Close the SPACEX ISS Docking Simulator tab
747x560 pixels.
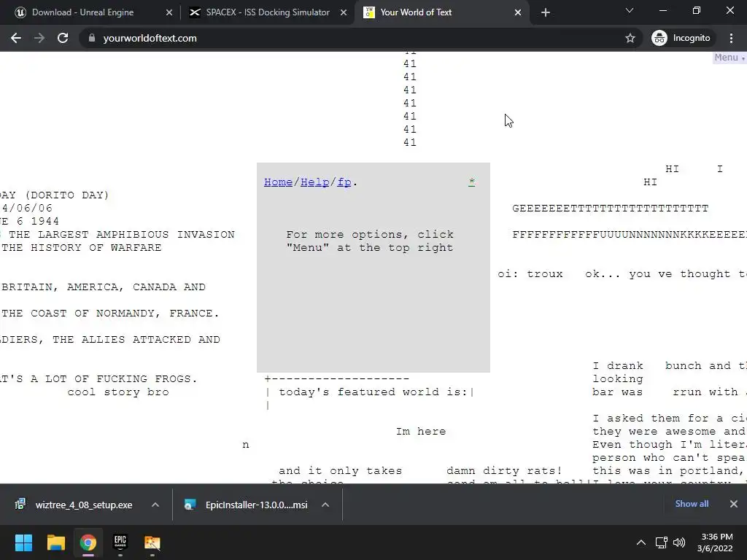(344, 13)
